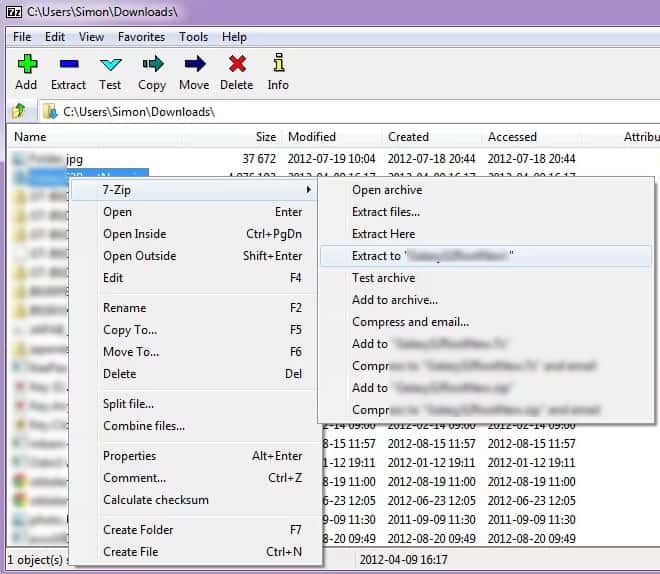
Task: Choose Open in context menu
Action: click(x=193, y=212)
